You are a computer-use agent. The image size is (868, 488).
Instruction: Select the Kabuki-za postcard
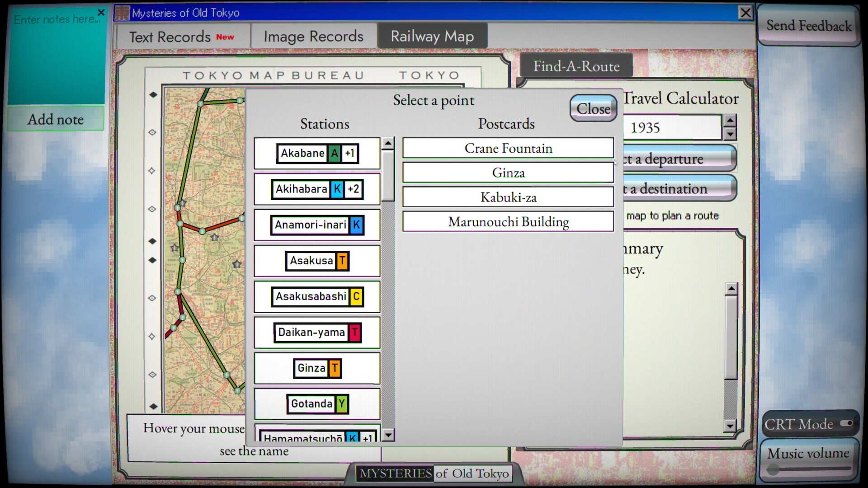click(508, 197)
